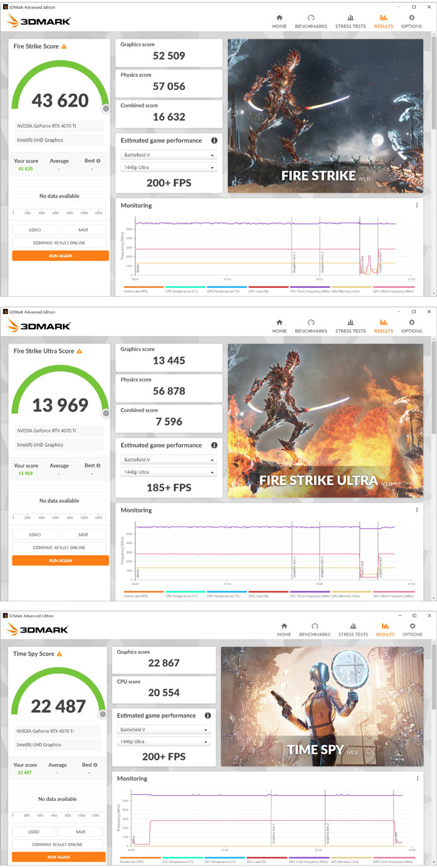Toggle CPU Temperature legend in Fire Strike Ultra monitoring

(185, 594)
